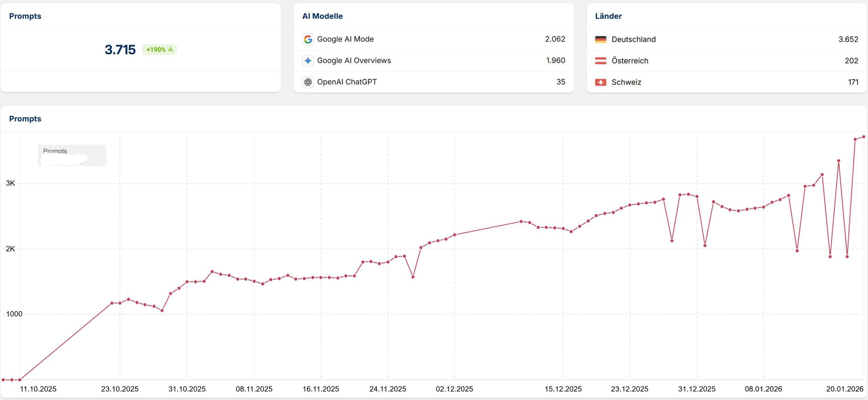Click the 3K y-axis label

point(10,183)
